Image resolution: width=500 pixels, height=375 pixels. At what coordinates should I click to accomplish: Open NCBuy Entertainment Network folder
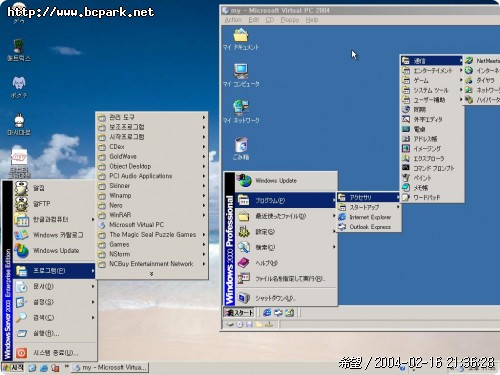click(x=152, y=264)
